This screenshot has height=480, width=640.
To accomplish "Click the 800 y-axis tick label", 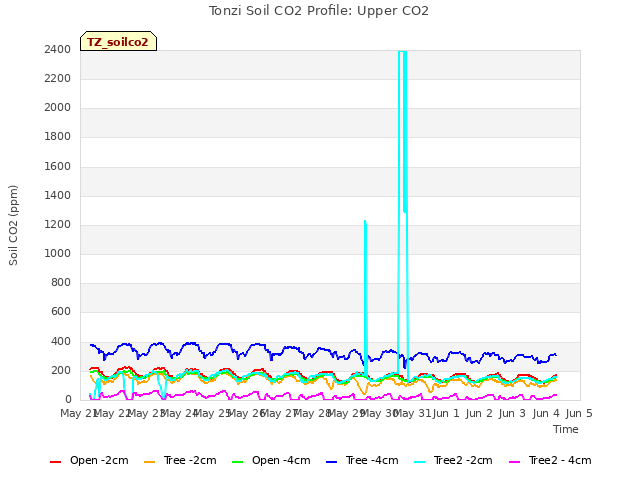I will pos(61,282).
